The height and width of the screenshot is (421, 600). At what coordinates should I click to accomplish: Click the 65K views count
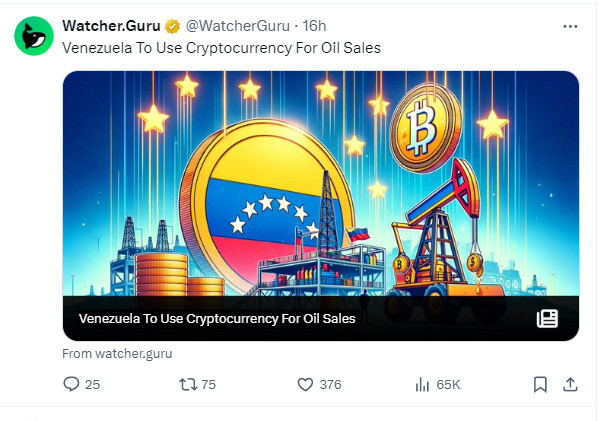click(x=449, y=384)
